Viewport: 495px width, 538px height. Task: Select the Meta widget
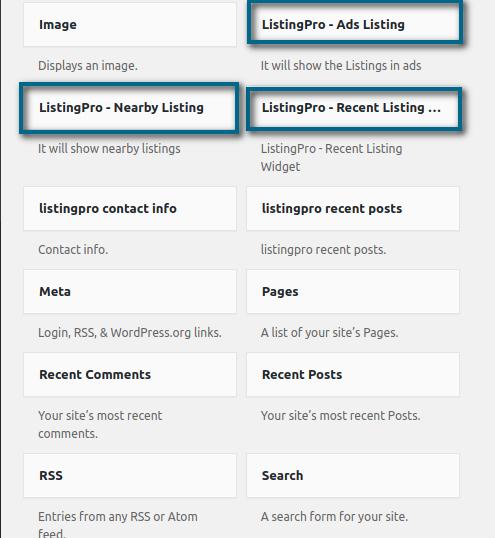(x=130, y=292)
